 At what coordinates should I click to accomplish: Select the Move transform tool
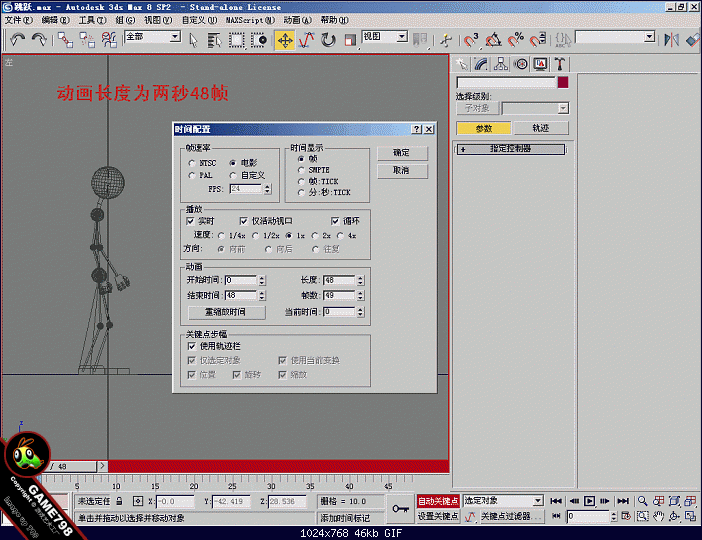point(284,40)
